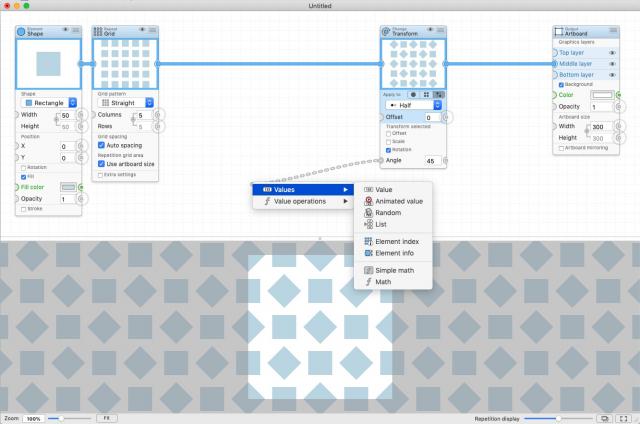The image size is (640, 424).
Task: Choose Simple math from the submenu
Action: click(393, 270)
